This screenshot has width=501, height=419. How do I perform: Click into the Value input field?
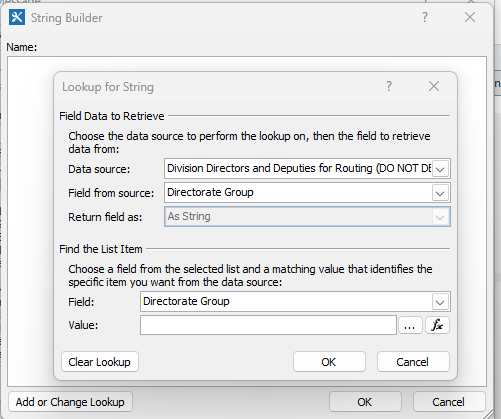268,325
